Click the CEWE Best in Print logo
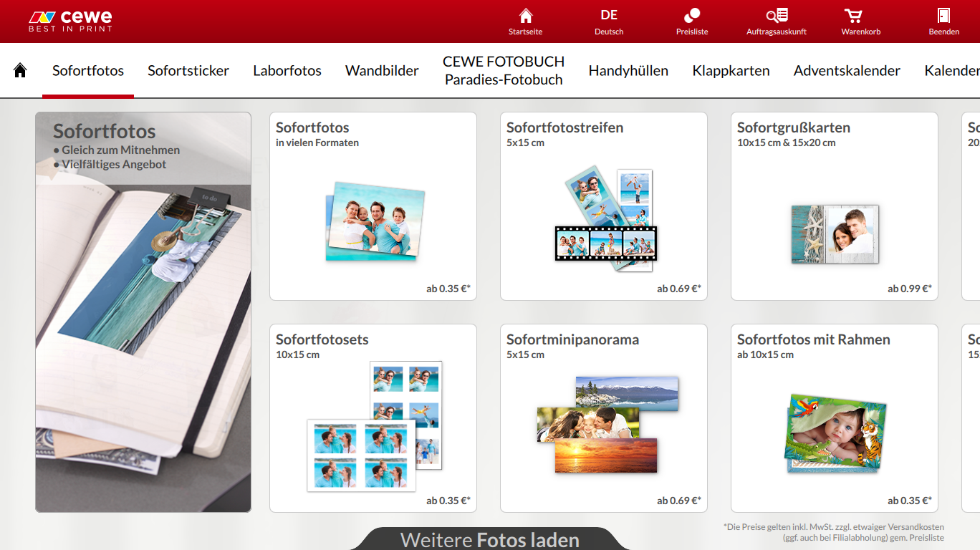 (70, 21)
